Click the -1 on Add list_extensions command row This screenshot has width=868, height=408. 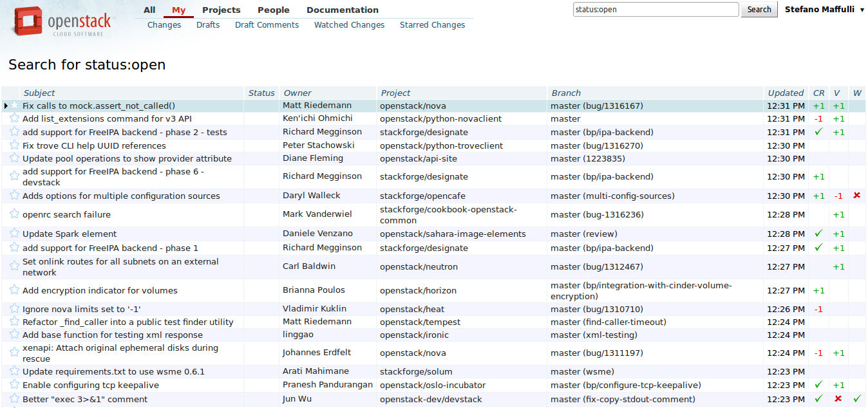tap(818, 118)
